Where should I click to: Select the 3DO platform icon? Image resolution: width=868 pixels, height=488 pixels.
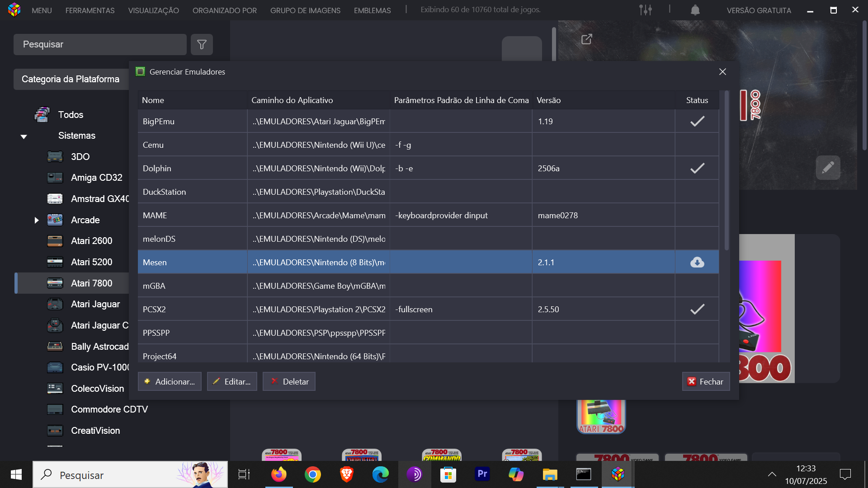coord(55,157)
